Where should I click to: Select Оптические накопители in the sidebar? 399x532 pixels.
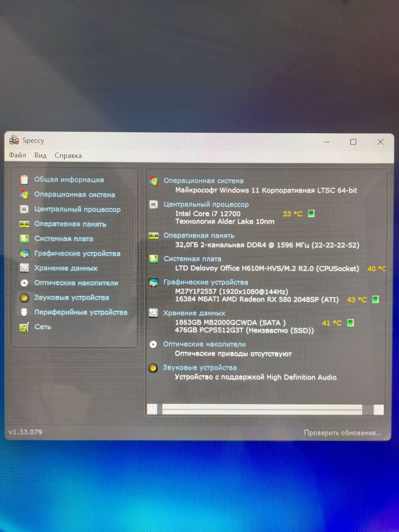[76, 283]
